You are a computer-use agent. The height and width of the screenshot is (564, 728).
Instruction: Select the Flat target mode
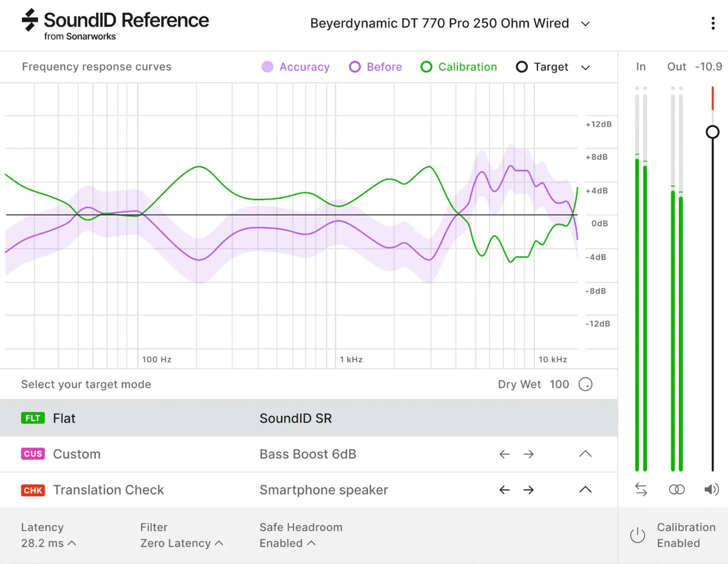pyautogui.click(x=309, y=418)
